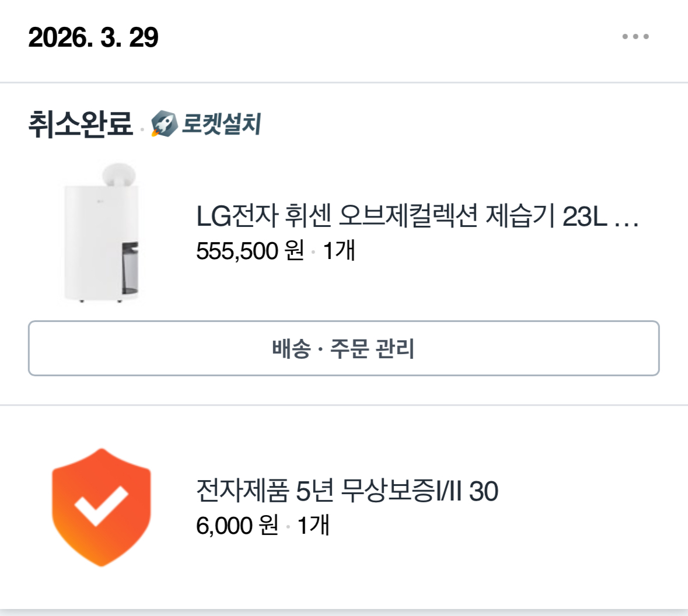This screenshot has width=688, height=616.
Task: Click the white knob atop the dehumidifier image
Action: (118, 174)
